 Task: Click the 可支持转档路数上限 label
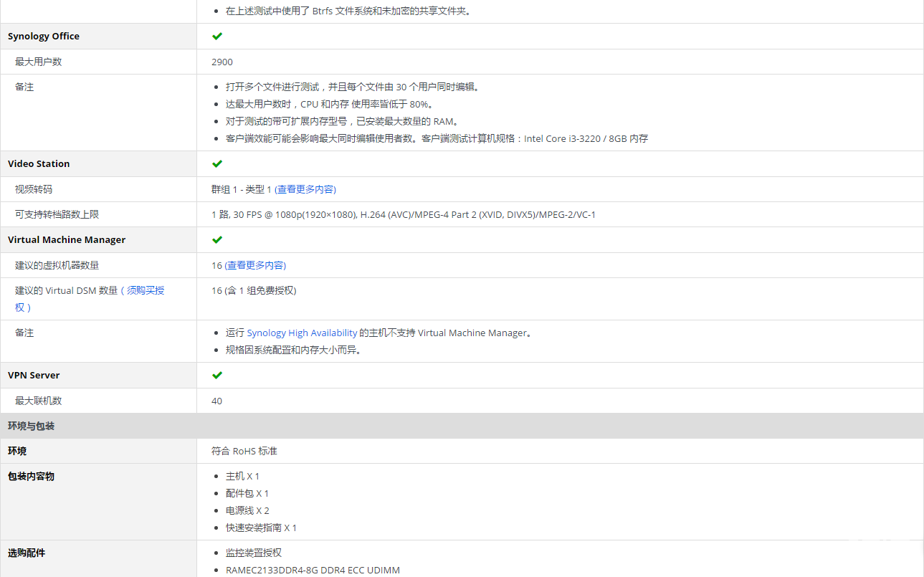point(57,214)
